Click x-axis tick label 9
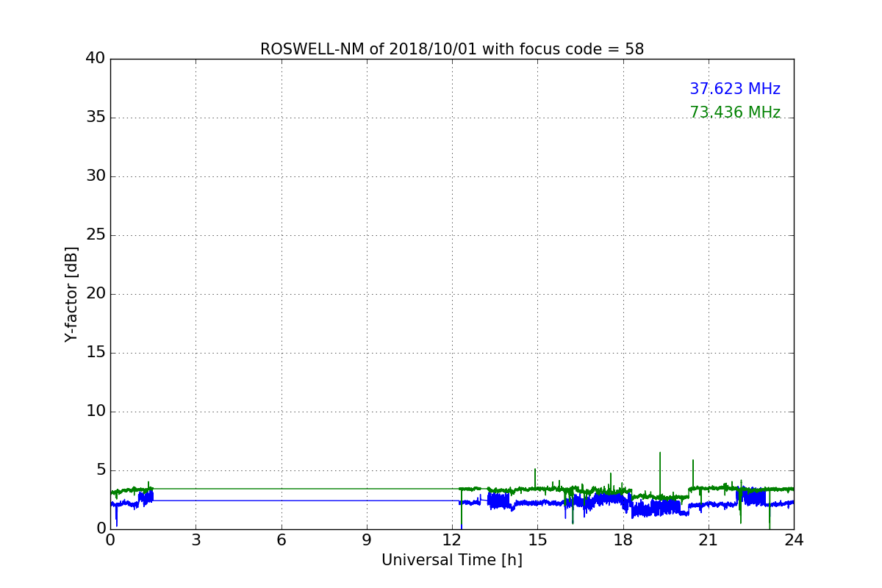 (367, 539)
